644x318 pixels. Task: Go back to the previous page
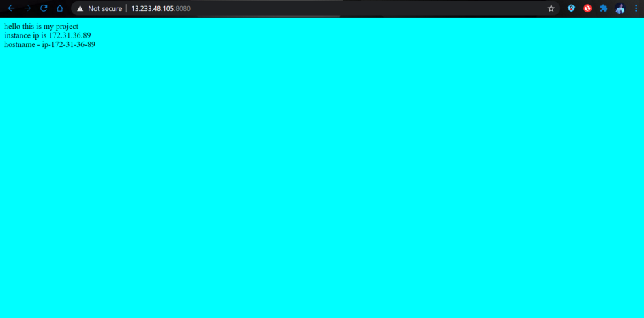point(11,8)
